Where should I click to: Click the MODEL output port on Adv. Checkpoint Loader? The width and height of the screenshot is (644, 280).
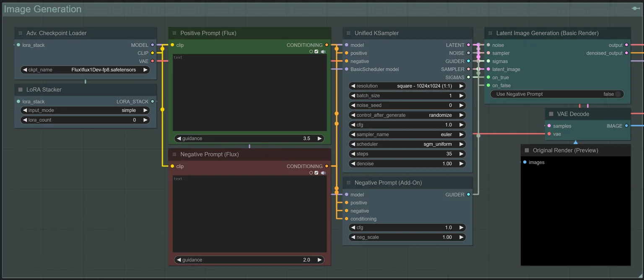(x=152, y=45)
